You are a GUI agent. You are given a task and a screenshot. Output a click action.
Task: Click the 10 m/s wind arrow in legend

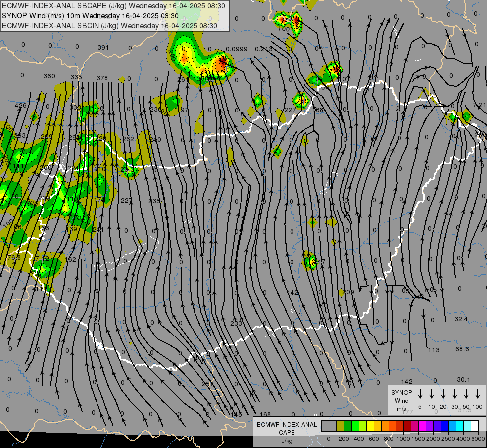[432, 393]
